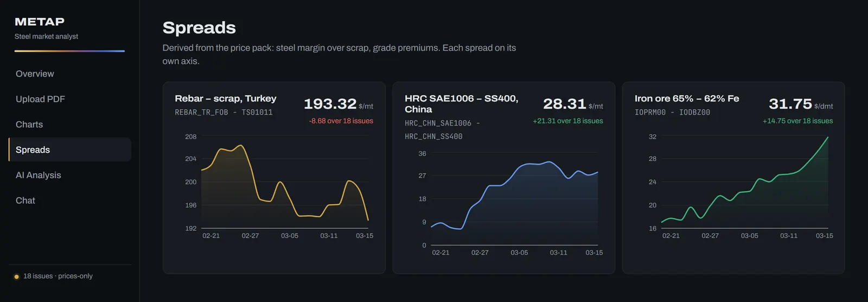The width and height of the screenshot is (868, 302).
Task: Click '+21.31 over 18 issues' change label
Action: pyautogui.click(x=568, y=121)
